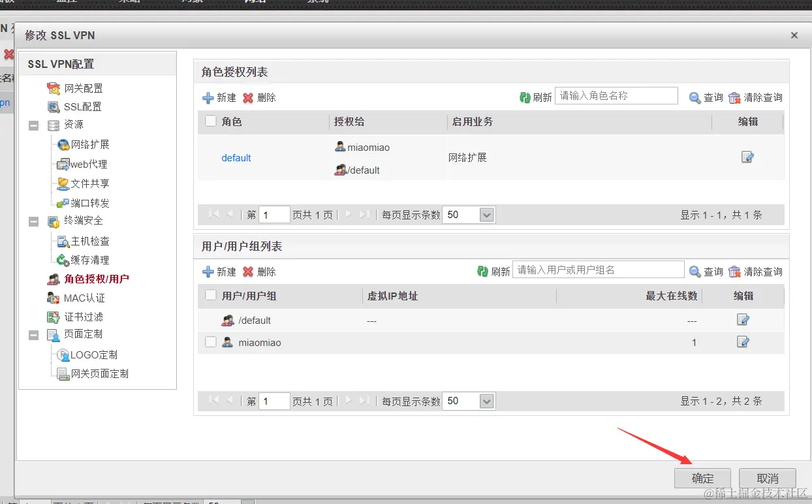Click 查询 in the 用户/用户组列表 toolbar
This screenshot has width=812, height=504.
706,272
